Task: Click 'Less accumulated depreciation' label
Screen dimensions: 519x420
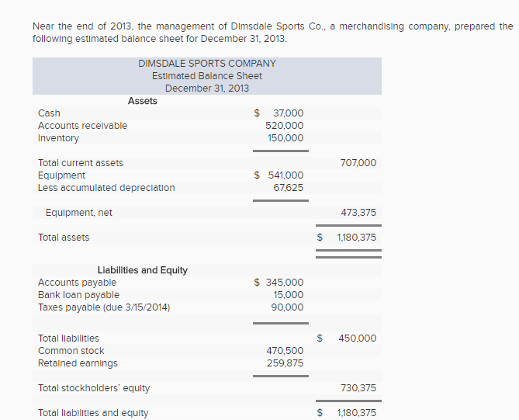Action: coord(106,188)
